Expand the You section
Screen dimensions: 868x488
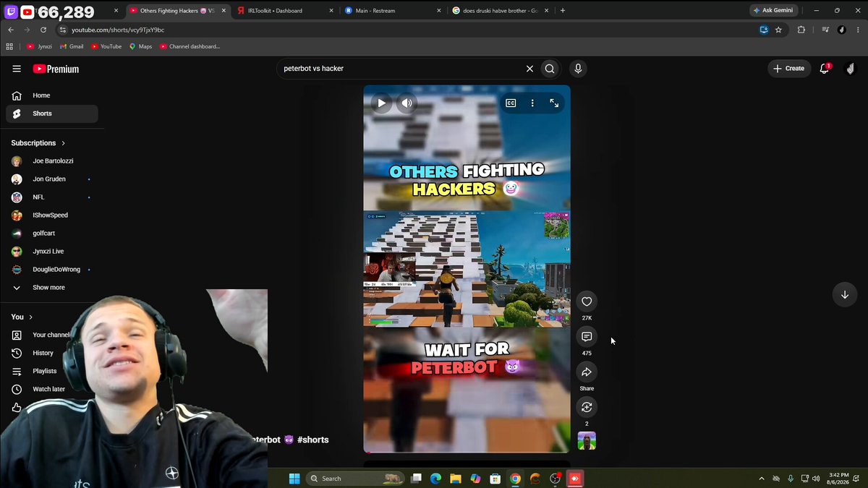[22, 317]
